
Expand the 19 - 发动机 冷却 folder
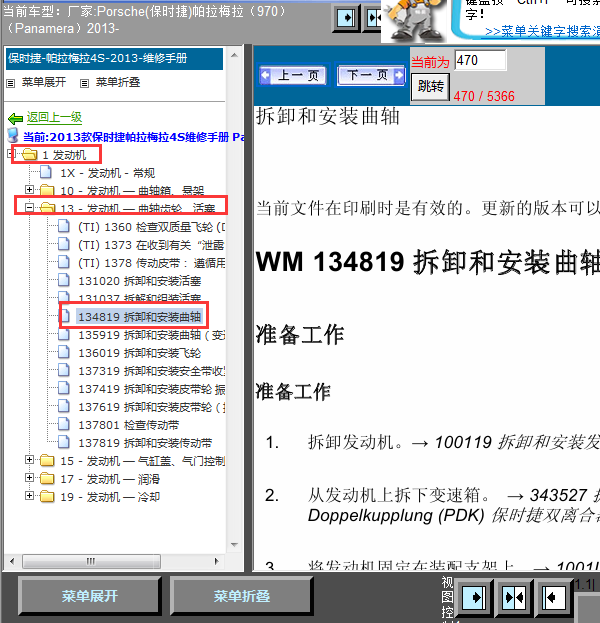(x=29, y=495)
